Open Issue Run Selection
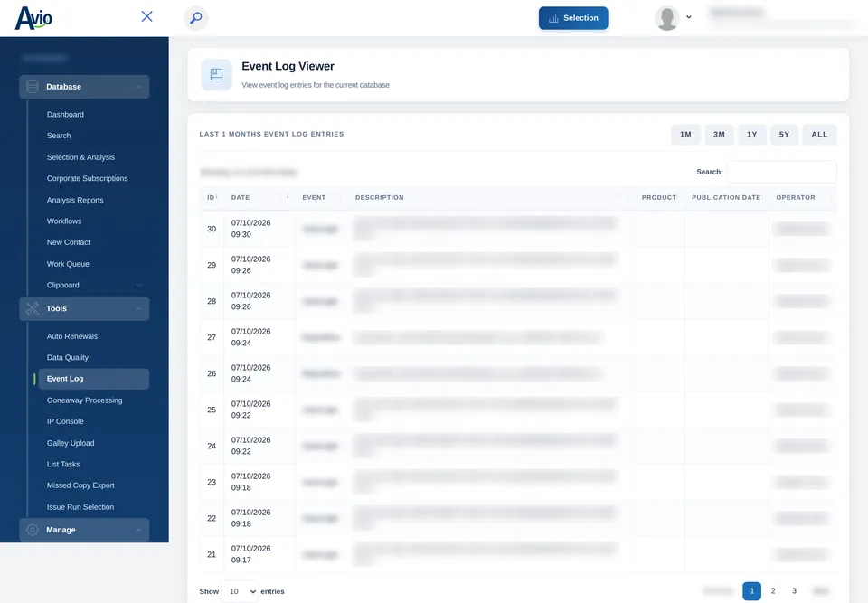The image size is (868, 603). [80, 507]
